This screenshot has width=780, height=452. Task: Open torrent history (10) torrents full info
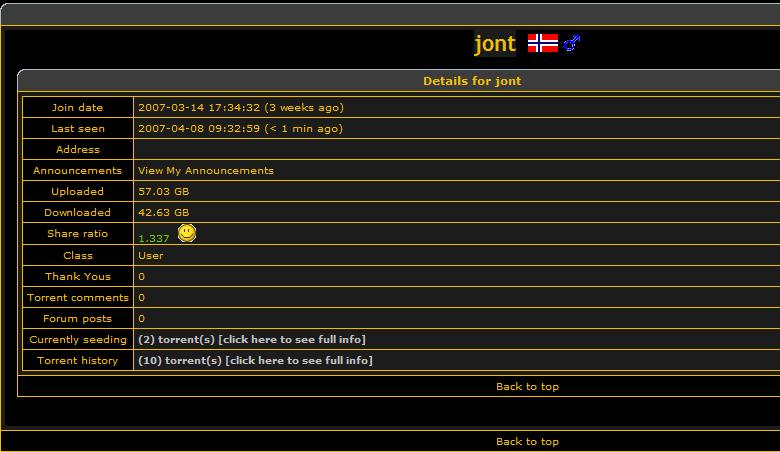coord(255,361)
